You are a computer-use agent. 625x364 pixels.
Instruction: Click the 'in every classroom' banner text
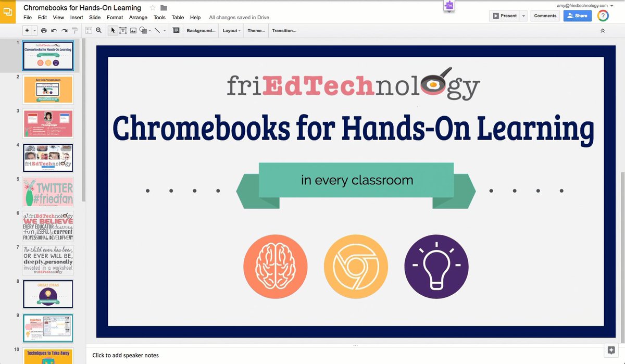357,181
